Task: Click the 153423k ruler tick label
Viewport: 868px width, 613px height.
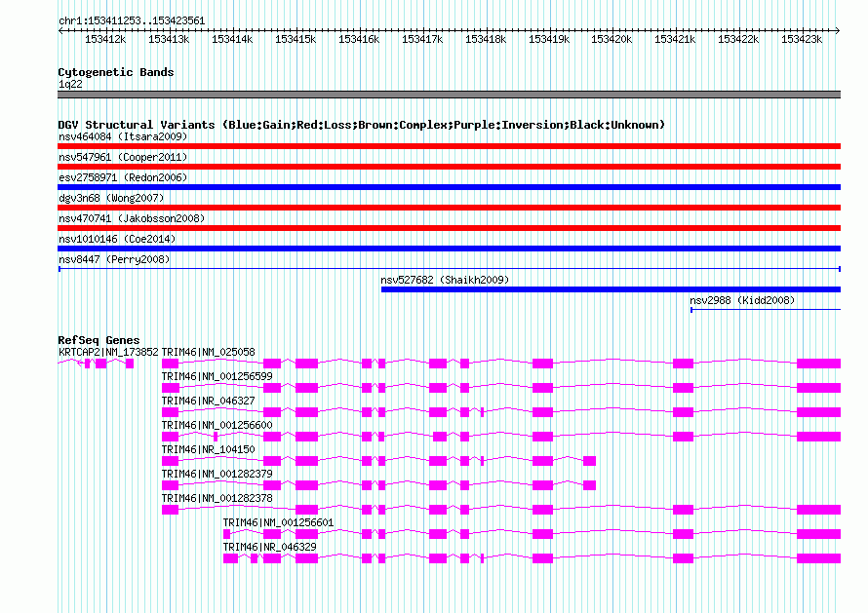Action: click(x=802, y=39)
